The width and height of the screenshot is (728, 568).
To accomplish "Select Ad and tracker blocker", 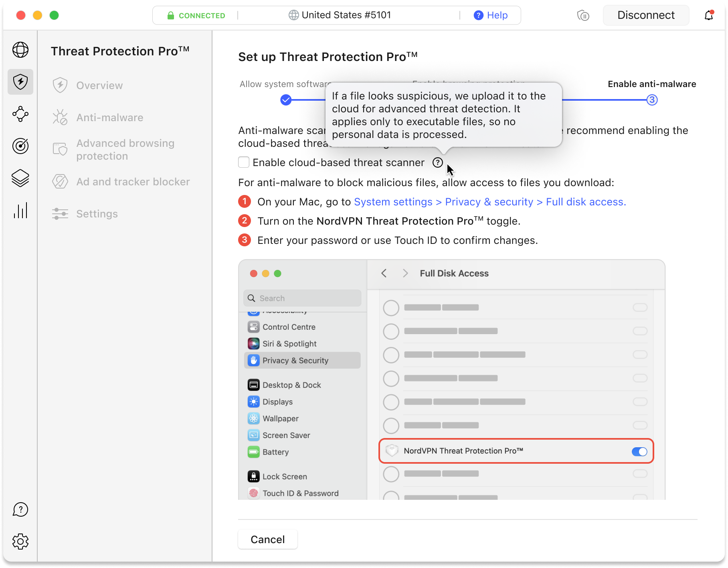I will 133,182.
